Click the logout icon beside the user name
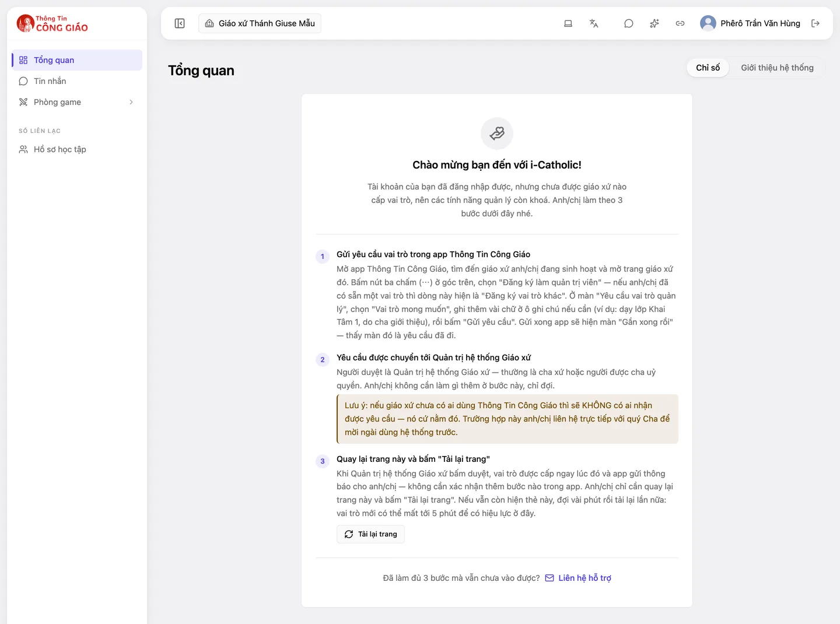 coord(815,23)
